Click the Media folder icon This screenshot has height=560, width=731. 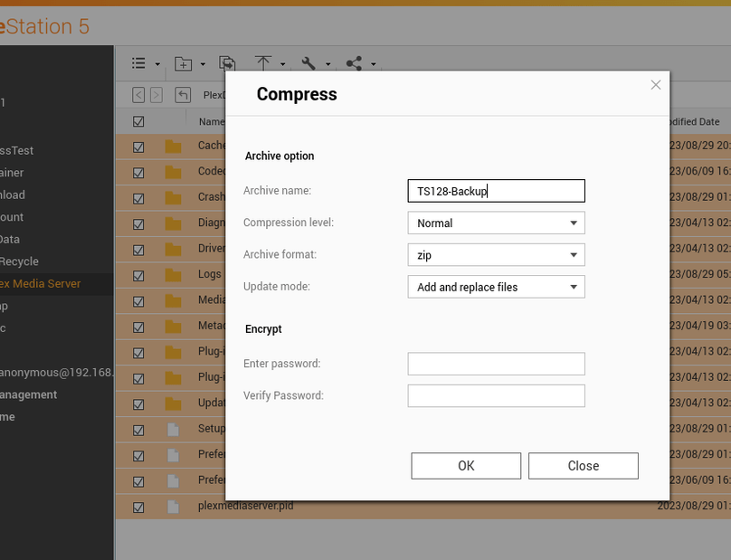pyautogui.click(x=173, y=300)
